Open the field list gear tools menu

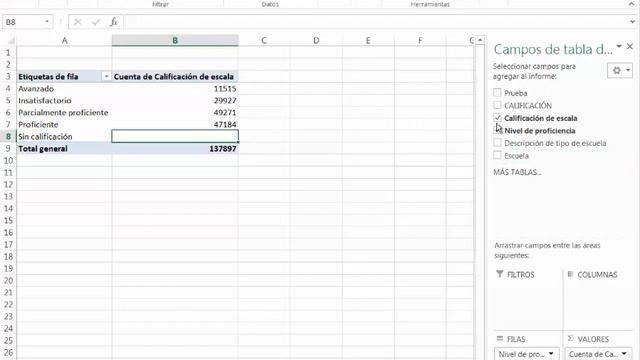point(620,70)
